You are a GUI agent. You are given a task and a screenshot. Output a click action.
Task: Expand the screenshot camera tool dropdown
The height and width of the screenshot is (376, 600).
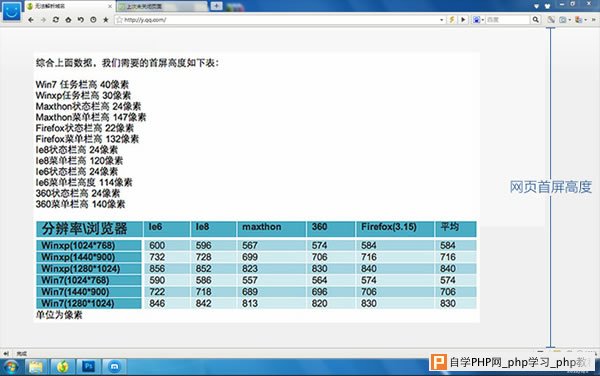pos(569,20)
